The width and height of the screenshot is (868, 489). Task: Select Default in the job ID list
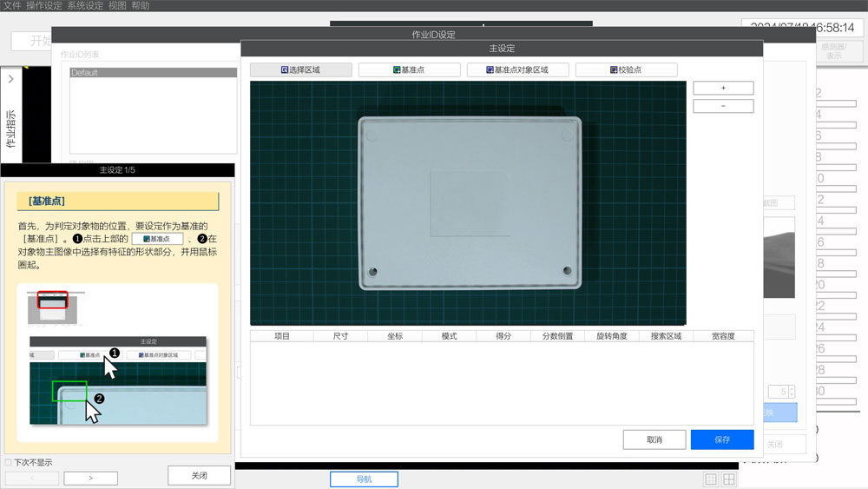154,73
